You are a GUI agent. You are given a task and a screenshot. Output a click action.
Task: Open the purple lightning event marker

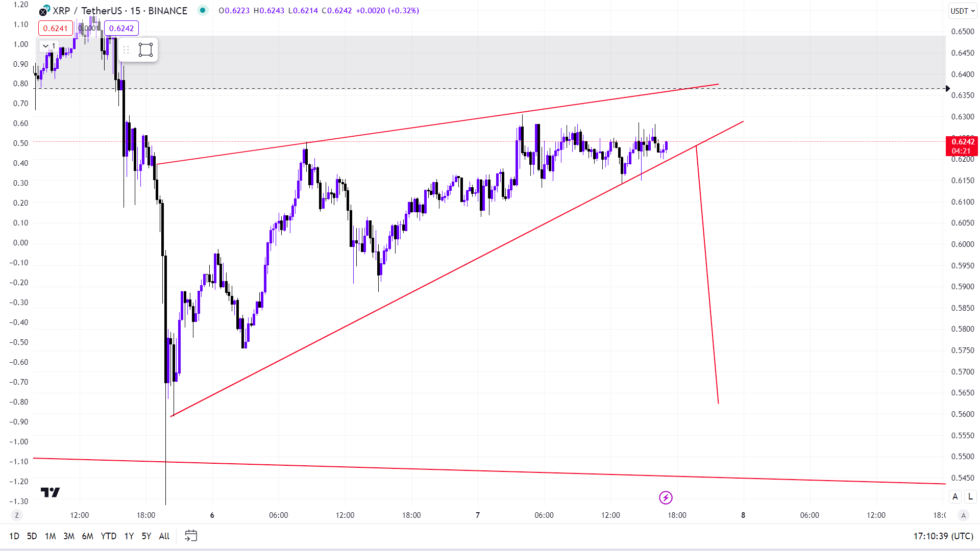pos(666,497)
